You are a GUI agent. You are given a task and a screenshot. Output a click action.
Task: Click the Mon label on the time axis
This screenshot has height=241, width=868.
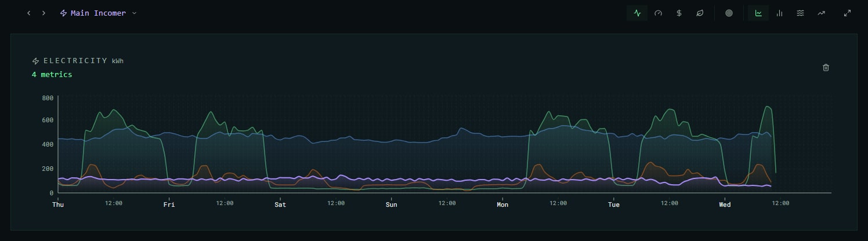pos(502,205)
